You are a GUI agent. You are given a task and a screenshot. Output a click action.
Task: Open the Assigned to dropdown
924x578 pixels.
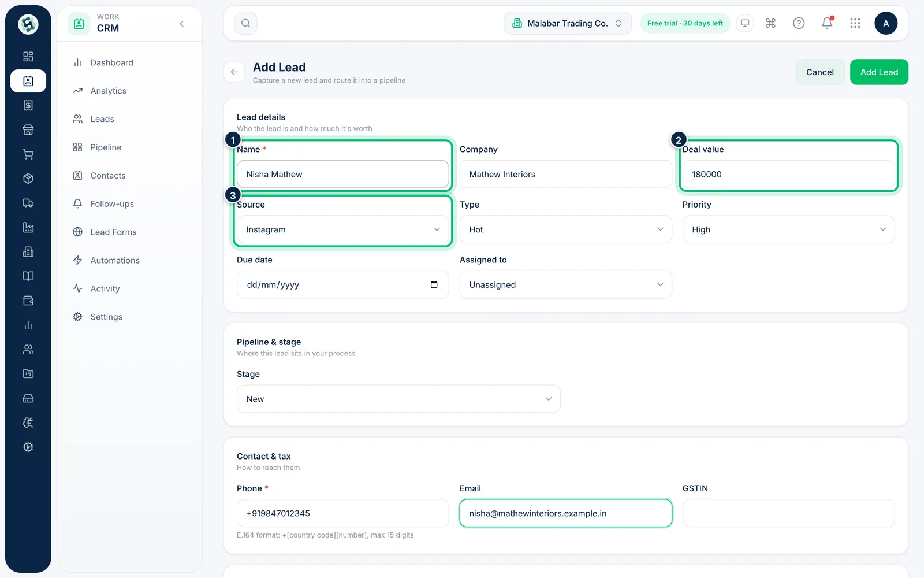566,285
